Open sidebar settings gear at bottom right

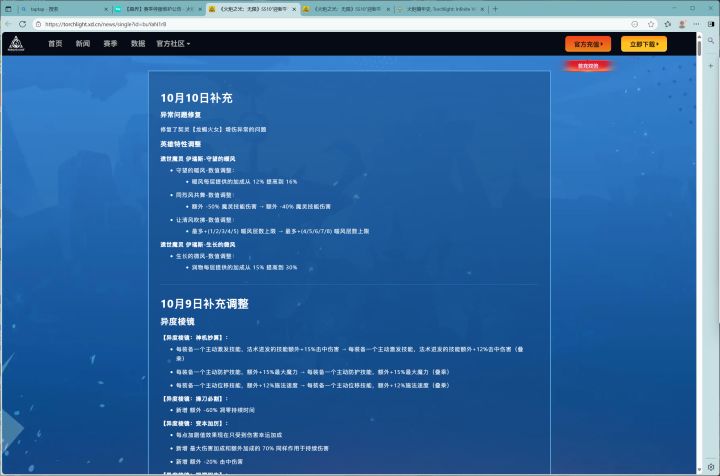711,467
